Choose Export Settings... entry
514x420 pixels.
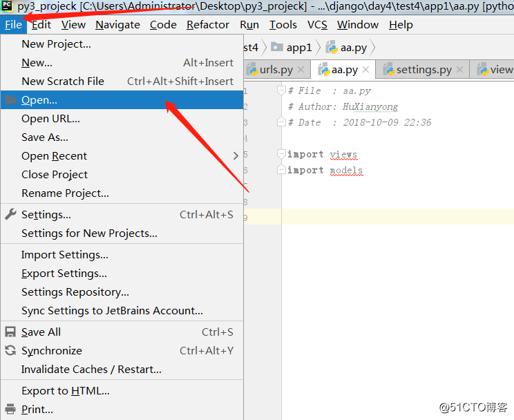tap(122, 274)
